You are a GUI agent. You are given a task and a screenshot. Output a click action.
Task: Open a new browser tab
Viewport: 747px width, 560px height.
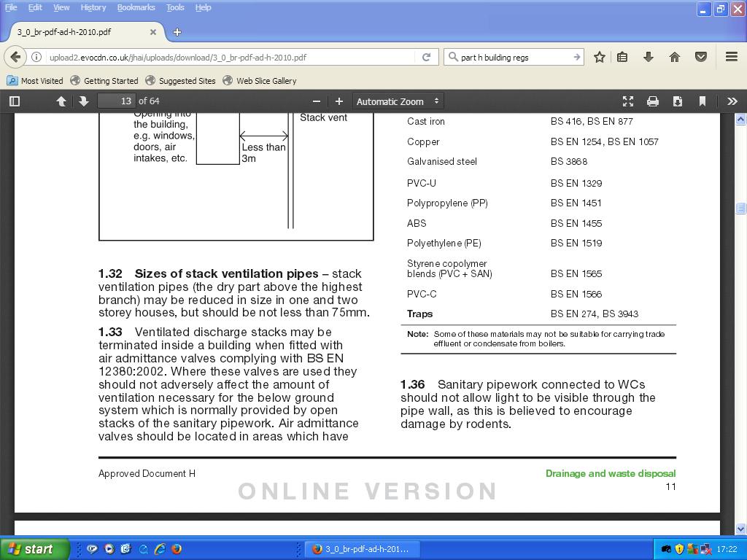tap(177, 32)
